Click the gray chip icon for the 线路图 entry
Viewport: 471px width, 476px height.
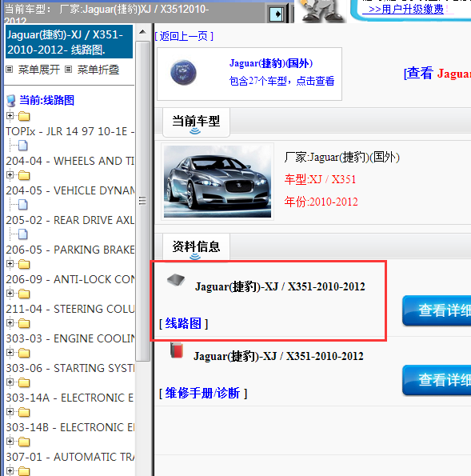176,279
